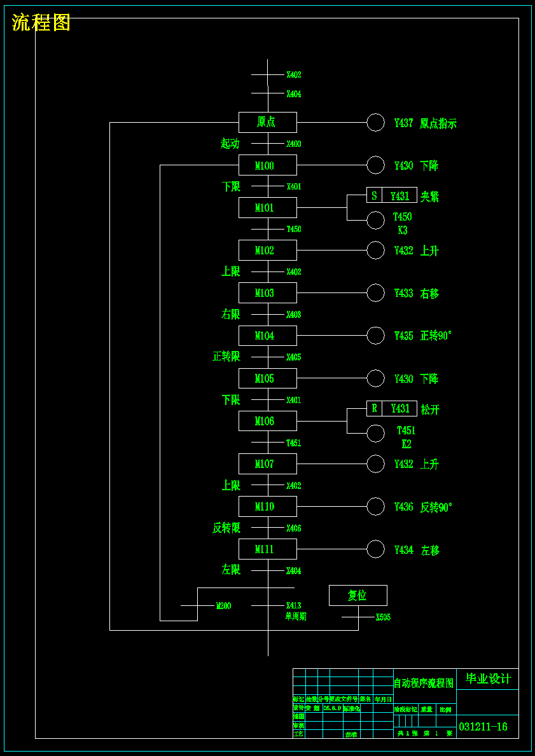This screenshot has height=756, width=535.
Task: Click the X413 transition label
Action: [294, 605]
